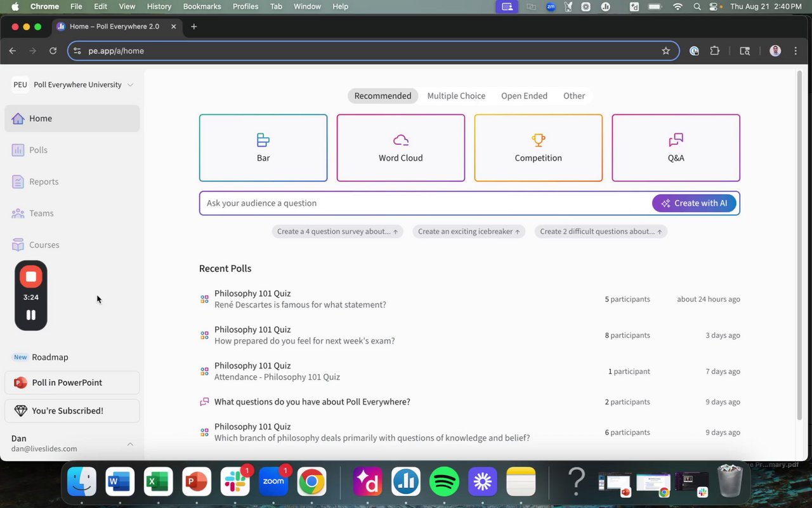
Task: Open Chrome three-dot menu
Action: tap(796, 51)
